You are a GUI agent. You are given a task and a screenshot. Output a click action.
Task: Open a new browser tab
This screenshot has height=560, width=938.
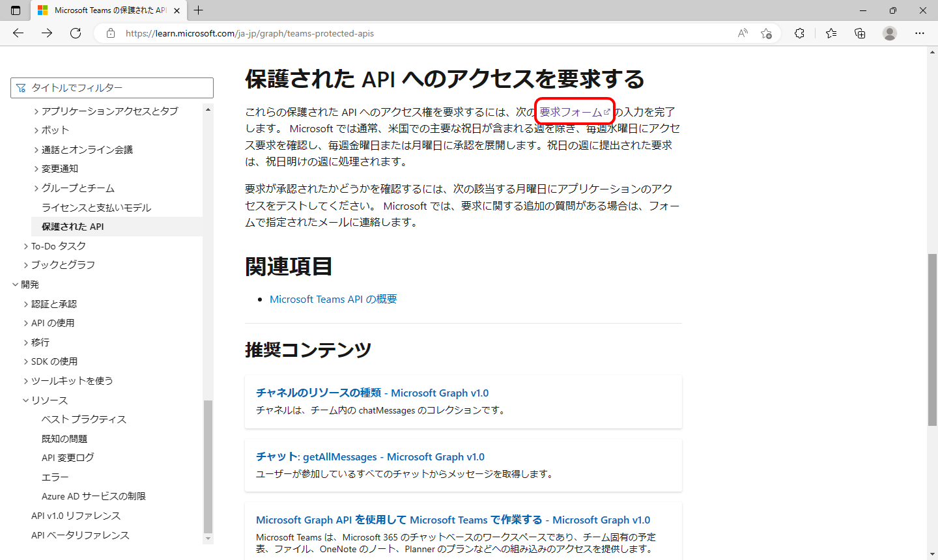[199, 10]
